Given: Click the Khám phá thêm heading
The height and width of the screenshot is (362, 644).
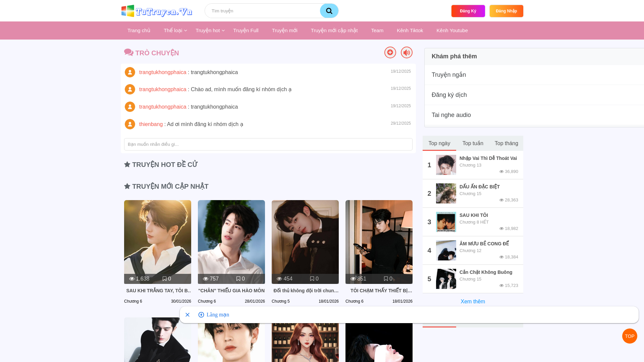Looking at the screenshot, I should click(454, 56).
